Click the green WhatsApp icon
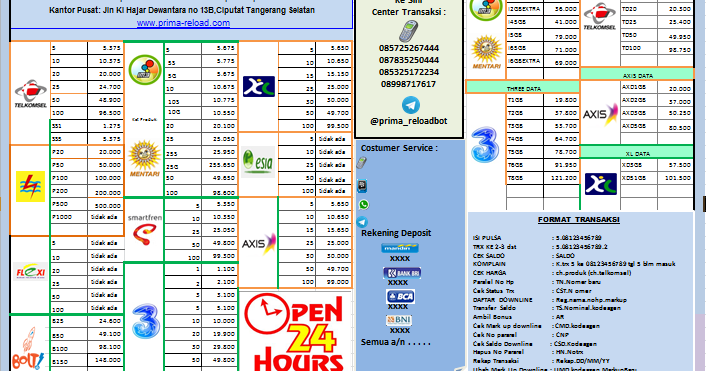The width and height of the screenshot is (706, 371). (363, 205)
